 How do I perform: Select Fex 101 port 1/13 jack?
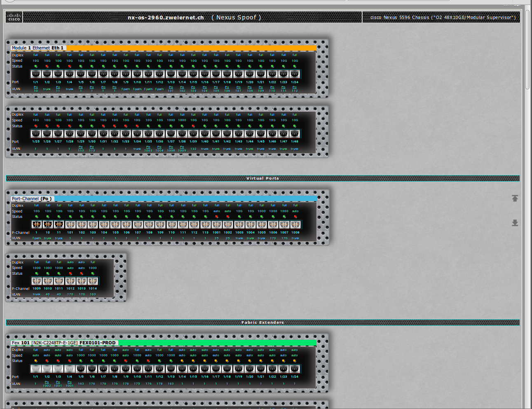(x=171, y=369)
